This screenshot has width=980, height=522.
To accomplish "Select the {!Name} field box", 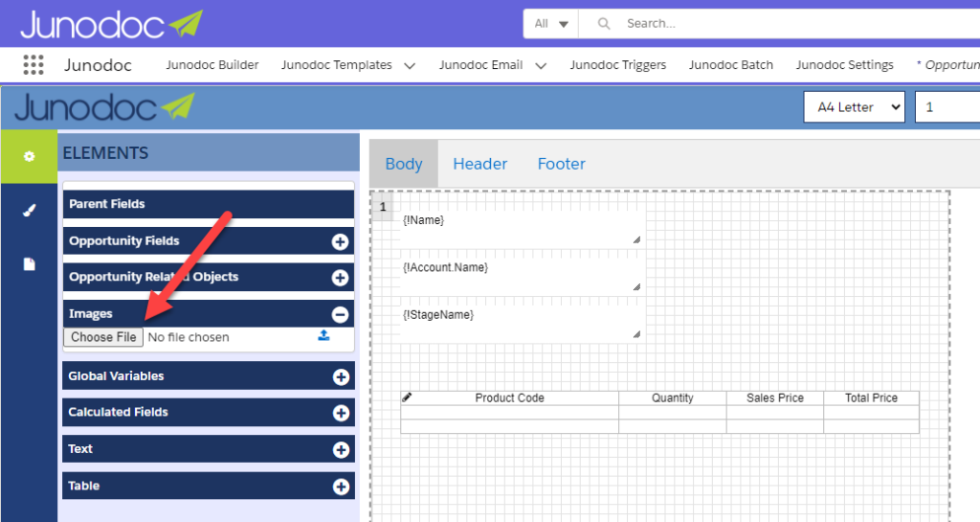I will (522, 228).
